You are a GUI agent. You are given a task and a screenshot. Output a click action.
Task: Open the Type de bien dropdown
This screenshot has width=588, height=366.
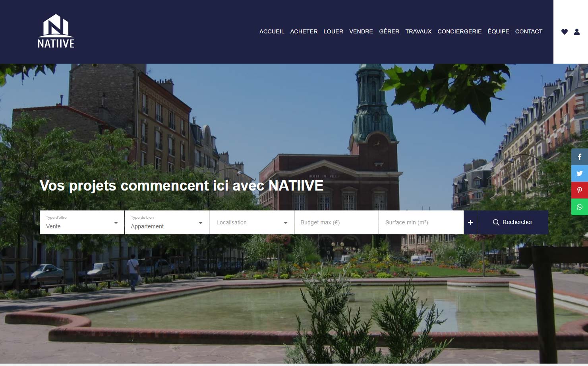(x=167, y=222)
